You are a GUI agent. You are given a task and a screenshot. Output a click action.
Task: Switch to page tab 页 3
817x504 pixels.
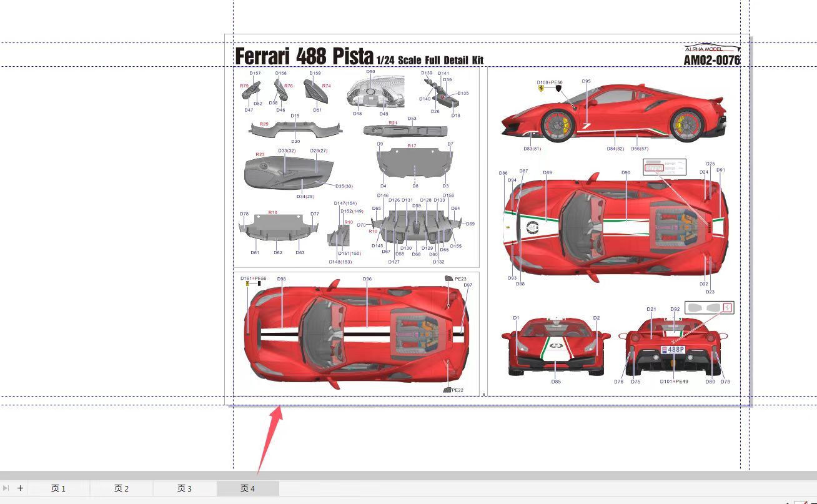(x=184, y=488)
